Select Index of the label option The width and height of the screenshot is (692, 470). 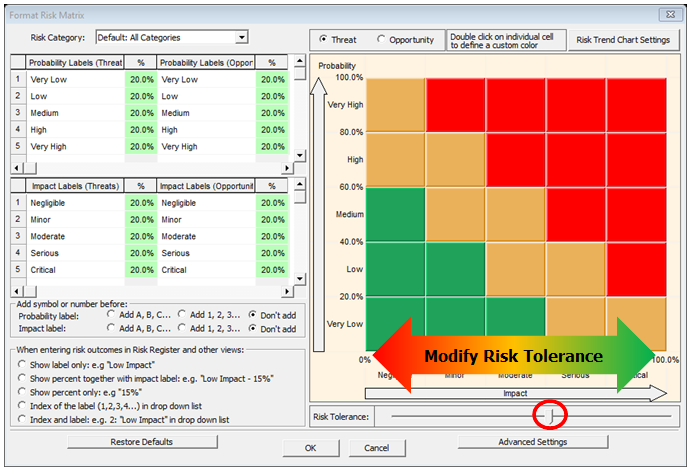[x=22, y=405]
